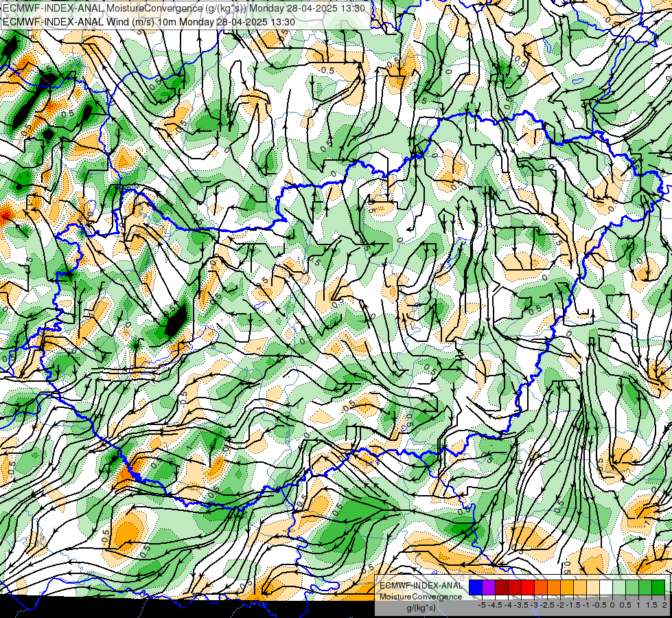Select the swatch between -2 and -1.5
The image size is (672, 618).
point(567,587)
